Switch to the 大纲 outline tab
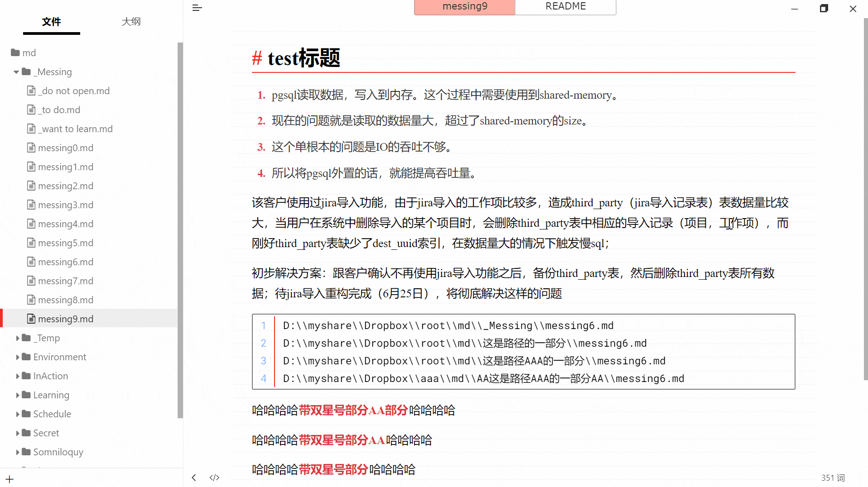This screenshot has height=487, width=868. pyautogui.click(x=131, y=21)
